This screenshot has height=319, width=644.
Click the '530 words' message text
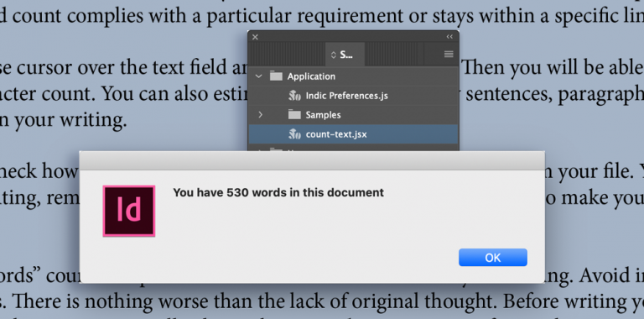pyautogui.click(x=278, y=192)
